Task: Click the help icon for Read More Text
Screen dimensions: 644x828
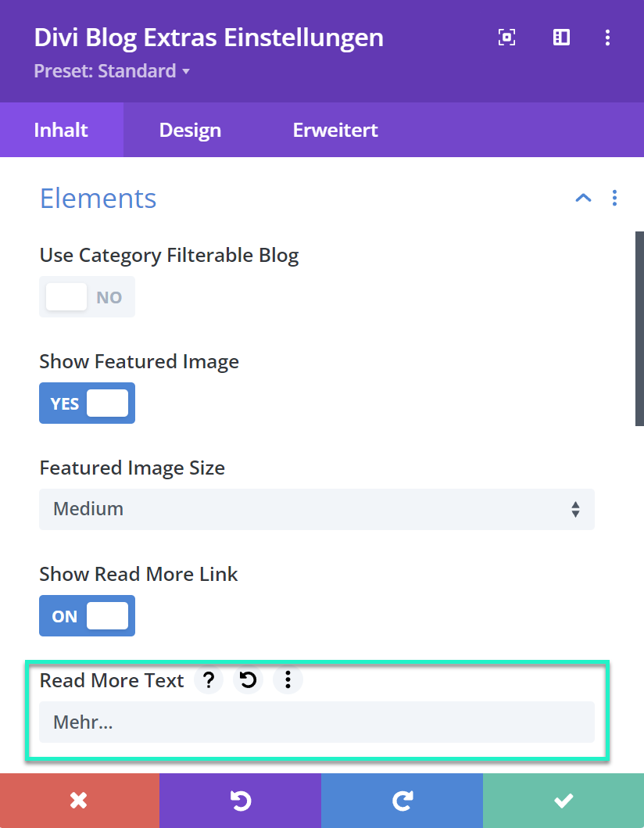Action: (x=209, y=680)
